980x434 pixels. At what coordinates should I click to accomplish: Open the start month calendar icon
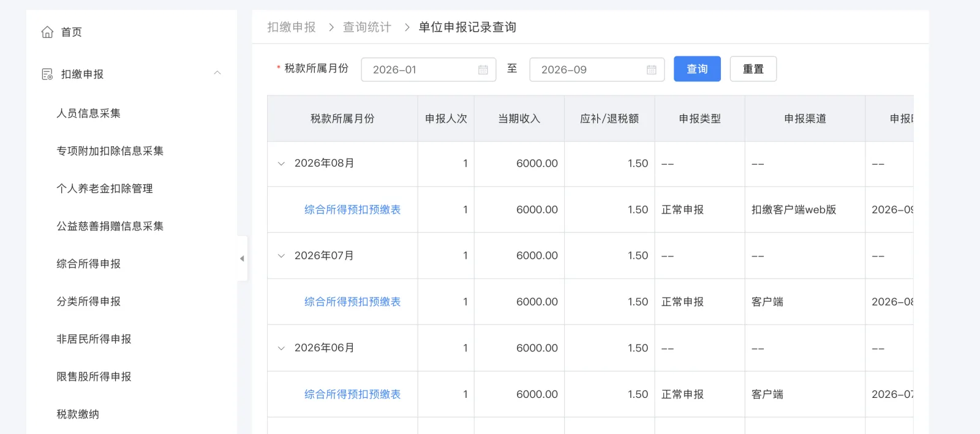click(x=483, y=70)
